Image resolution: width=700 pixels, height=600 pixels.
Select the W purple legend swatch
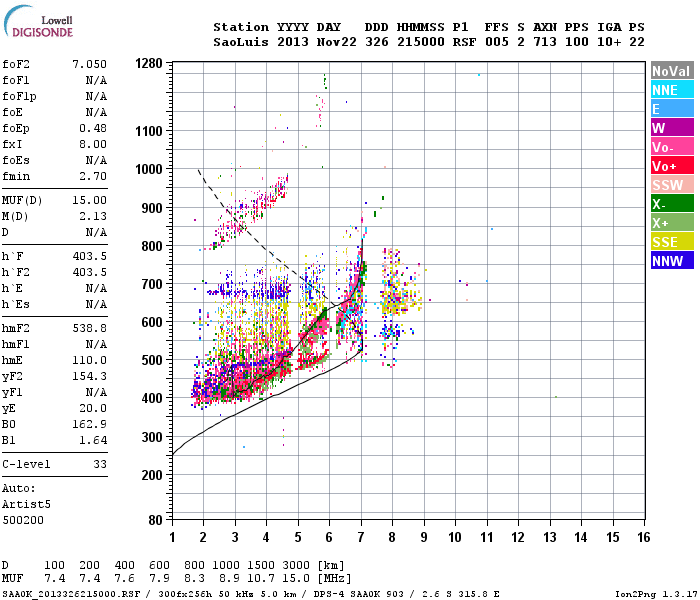pos(672,128)
